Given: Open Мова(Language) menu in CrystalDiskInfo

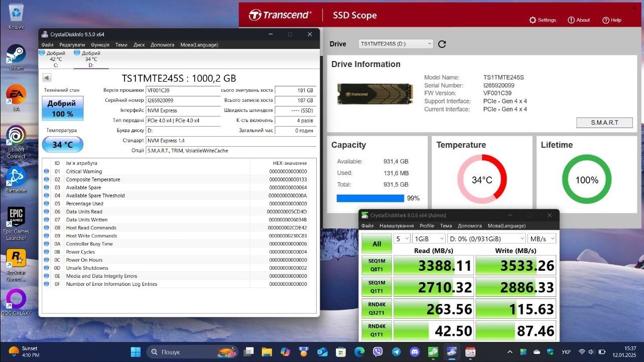Looking at the screenshot, I should pos(199,45).
